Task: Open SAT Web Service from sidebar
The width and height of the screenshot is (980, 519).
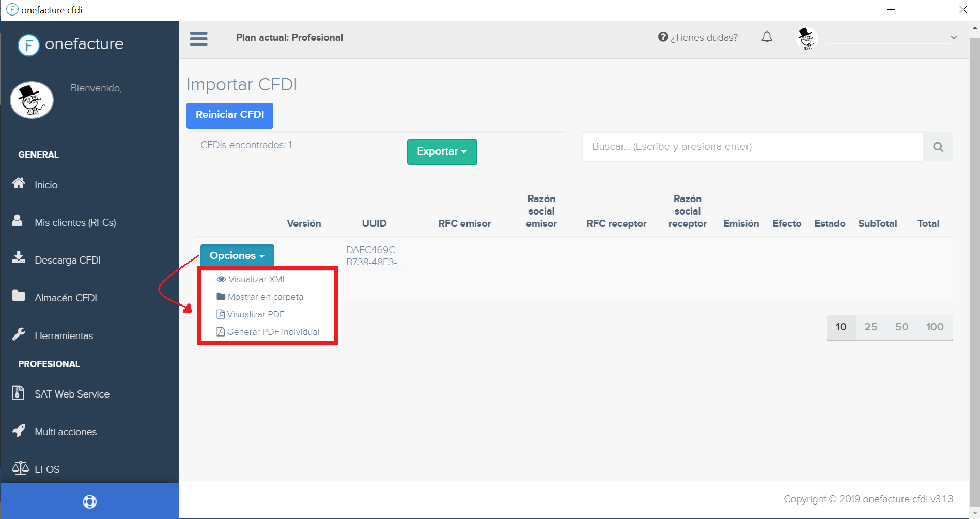Action: click(x=72, y=394)
